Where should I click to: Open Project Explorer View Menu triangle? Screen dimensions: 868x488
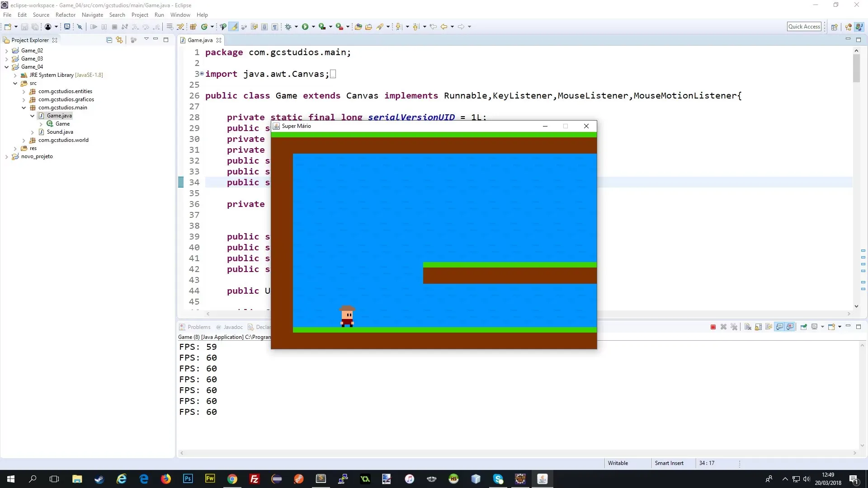tap(146, 39)
